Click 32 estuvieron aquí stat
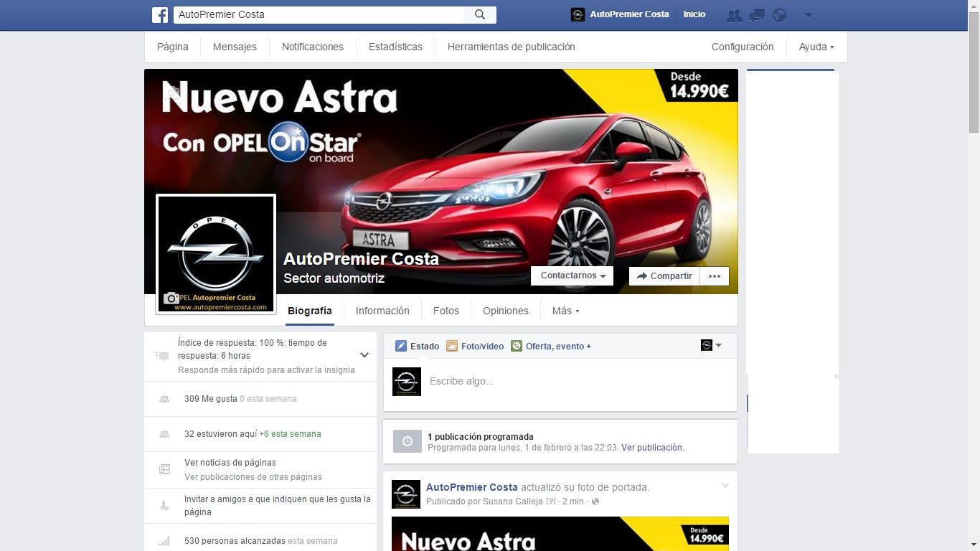 253,433
